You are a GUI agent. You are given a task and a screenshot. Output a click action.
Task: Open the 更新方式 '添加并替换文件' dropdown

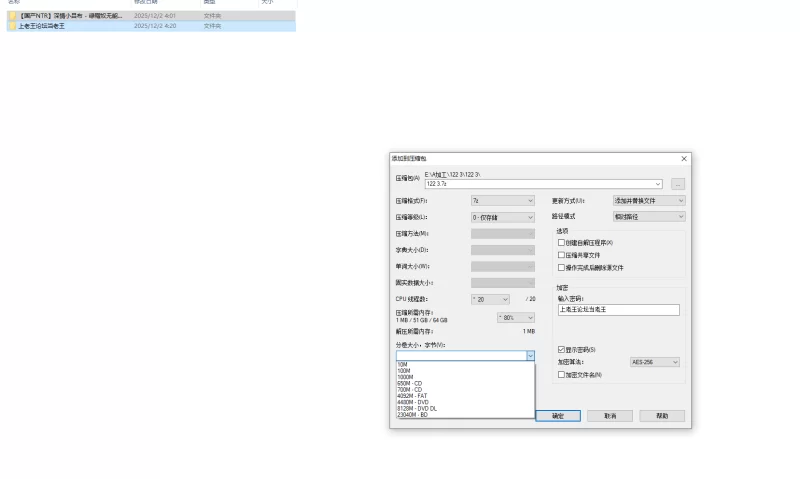coord(649,201)
